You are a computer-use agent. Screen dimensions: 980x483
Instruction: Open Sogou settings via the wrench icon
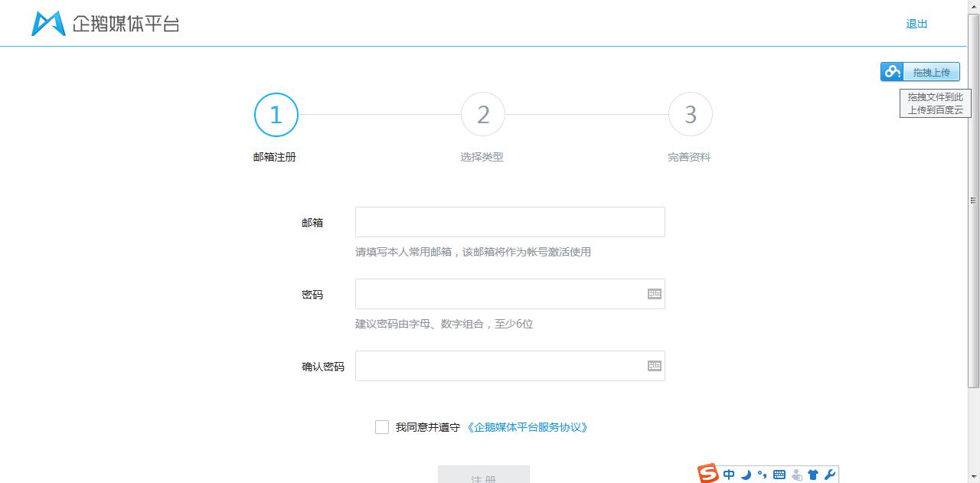tap(831, 474)
